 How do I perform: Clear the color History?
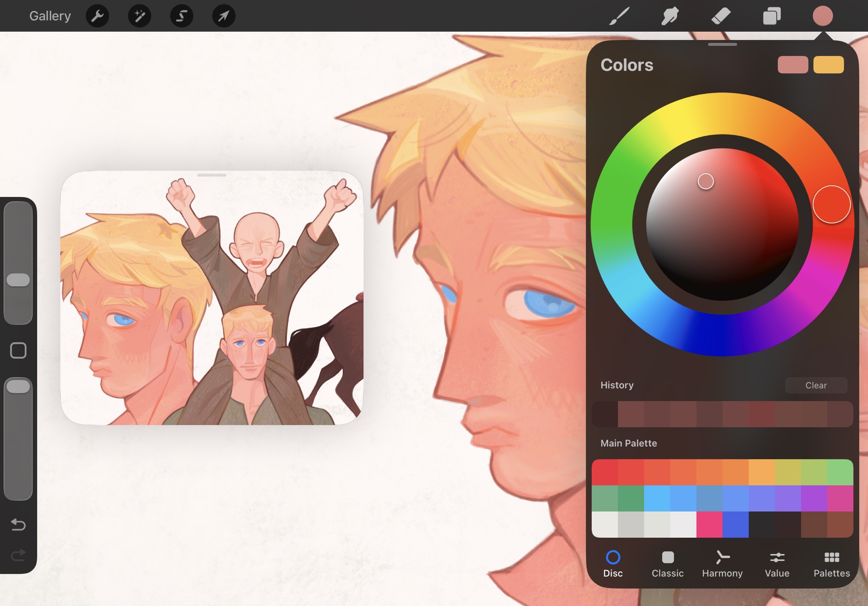tap(815, 385)
